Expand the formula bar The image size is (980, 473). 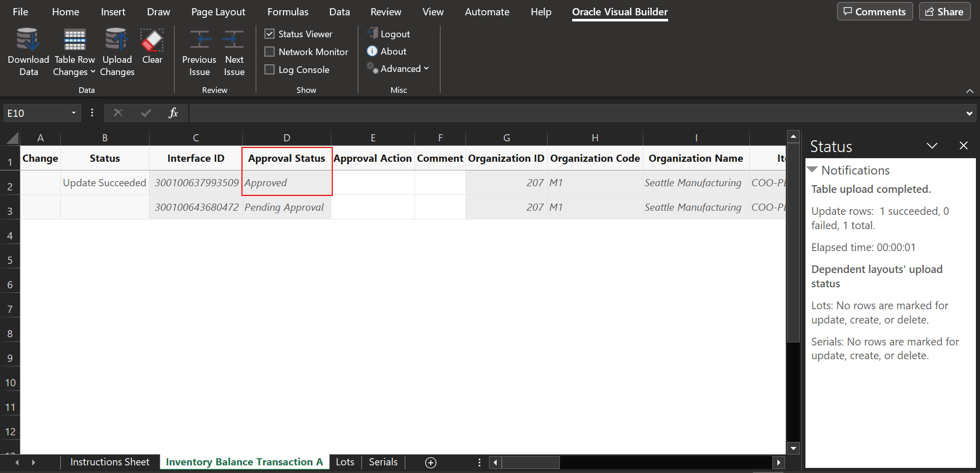tap(969, 113)
